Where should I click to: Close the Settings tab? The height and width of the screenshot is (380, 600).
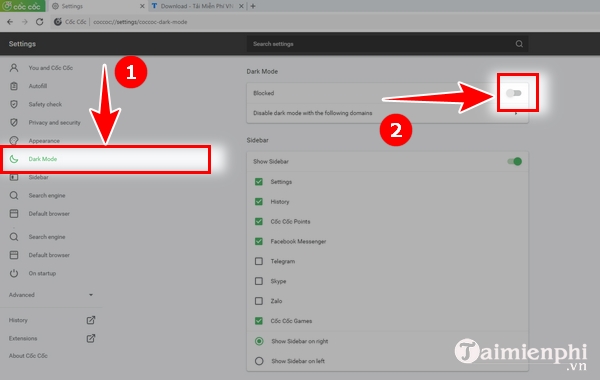point(142,6)
